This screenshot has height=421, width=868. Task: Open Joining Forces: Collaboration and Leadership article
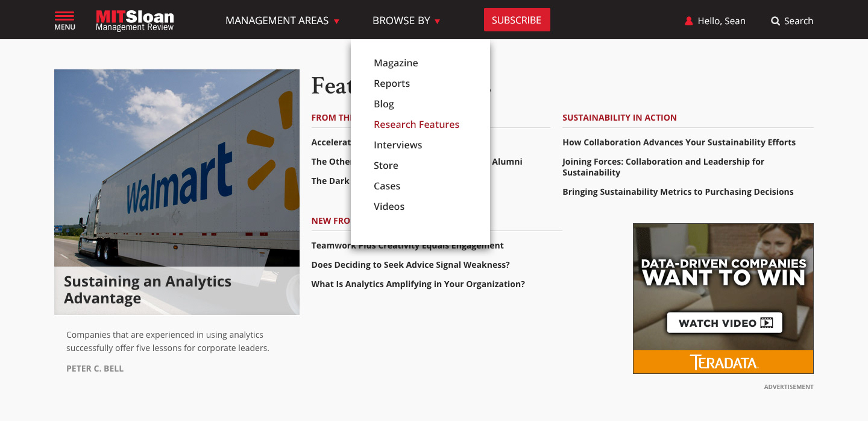click(663, 167)
